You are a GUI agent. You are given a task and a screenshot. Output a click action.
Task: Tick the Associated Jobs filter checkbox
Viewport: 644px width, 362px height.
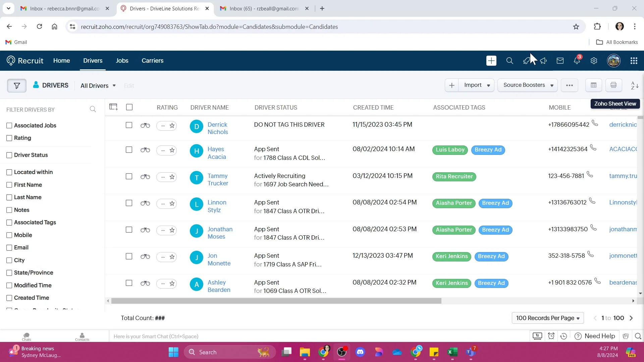pyautogui.click(x=9, y=126)
